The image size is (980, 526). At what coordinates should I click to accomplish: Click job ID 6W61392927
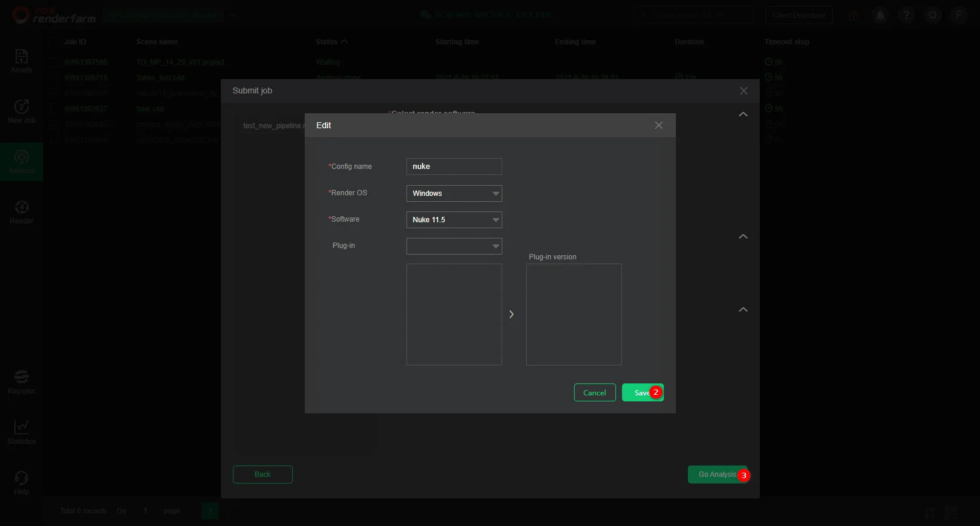click(86, 109)
